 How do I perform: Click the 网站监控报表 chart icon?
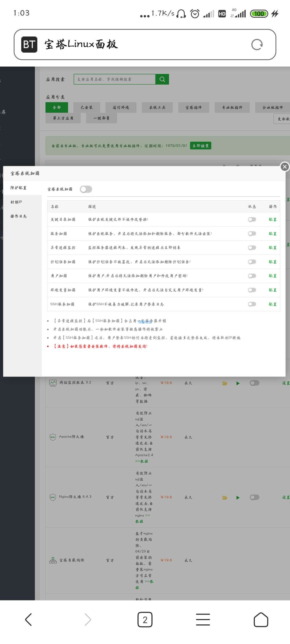(x=53, y=383)
